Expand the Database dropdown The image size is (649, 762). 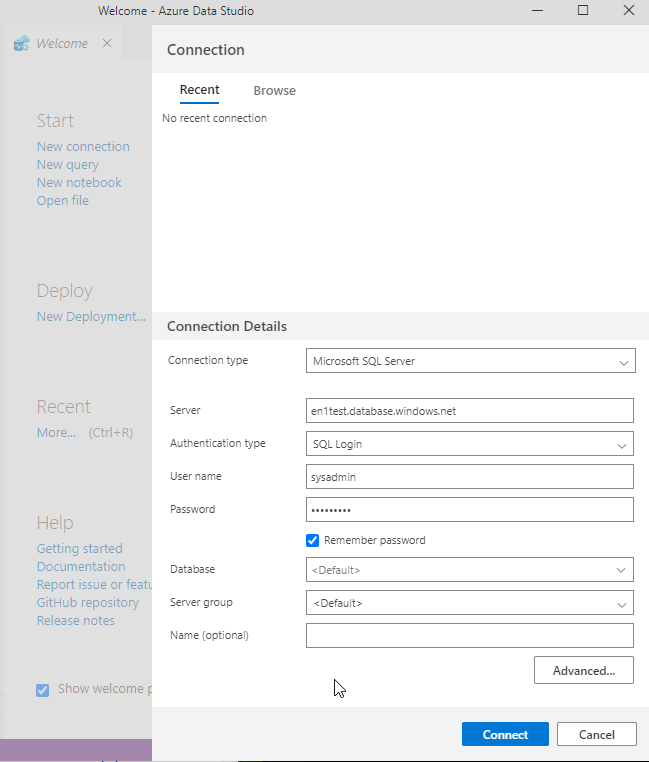click(x=470, y=570)
